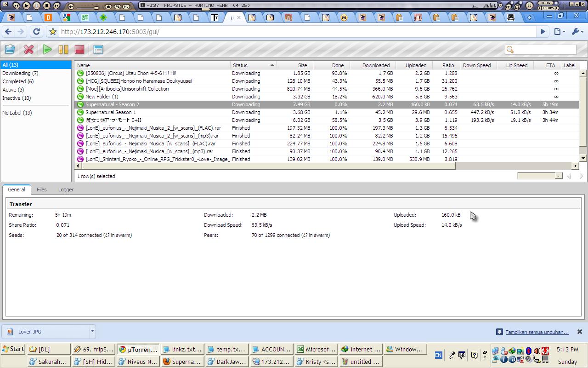Sort torrents by the Ratio column header
The image size is (588, 368).
click(446, 65)
